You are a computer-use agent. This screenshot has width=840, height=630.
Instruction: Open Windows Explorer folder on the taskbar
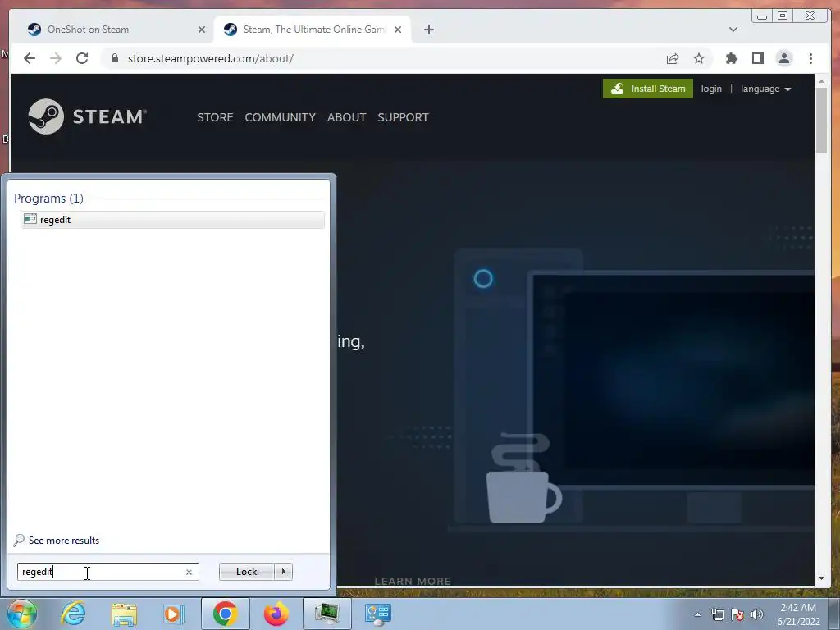coord(124,614)
